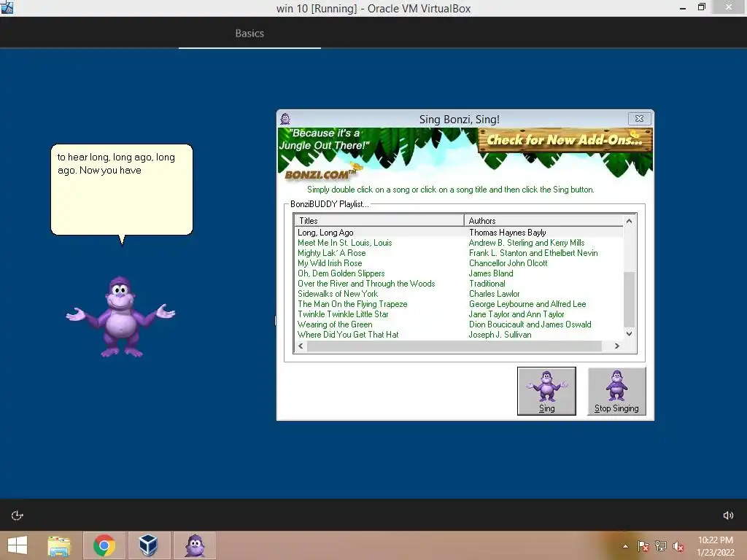The height and width of the screenshot is (560, 747).
Task: Open the Basics tab
Action: point(249,34)
